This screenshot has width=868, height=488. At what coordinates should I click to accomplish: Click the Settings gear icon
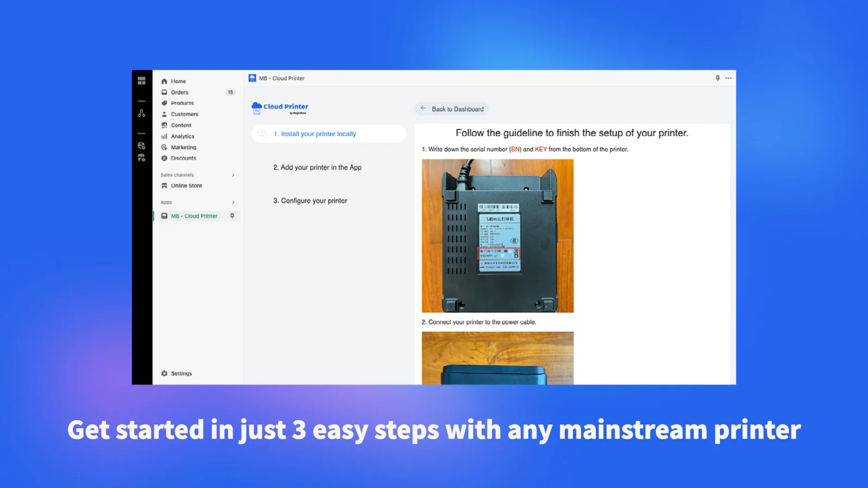(164, 374)
